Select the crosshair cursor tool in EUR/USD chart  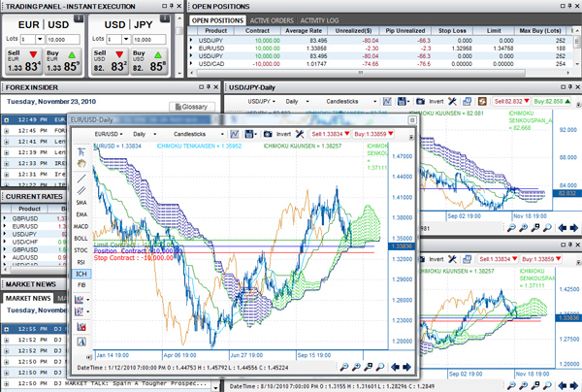81,151
